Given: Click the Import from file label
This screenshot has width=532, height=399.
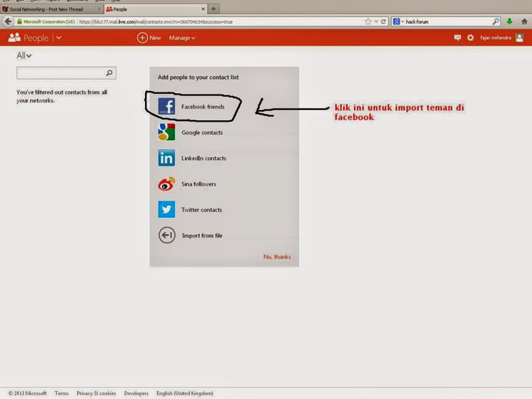Looking at the screenshot, I should pyautogui.click(x=202, y=236).
